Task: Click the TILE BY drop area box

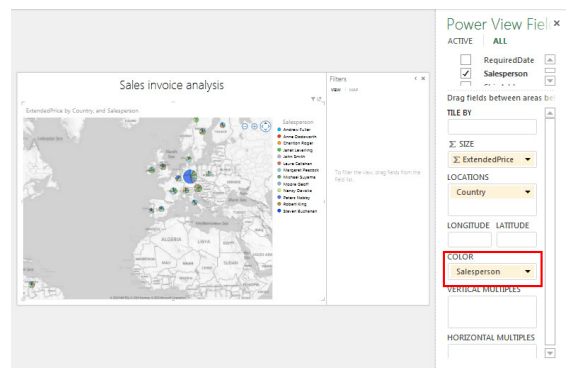Action: [x=492, y=127]
